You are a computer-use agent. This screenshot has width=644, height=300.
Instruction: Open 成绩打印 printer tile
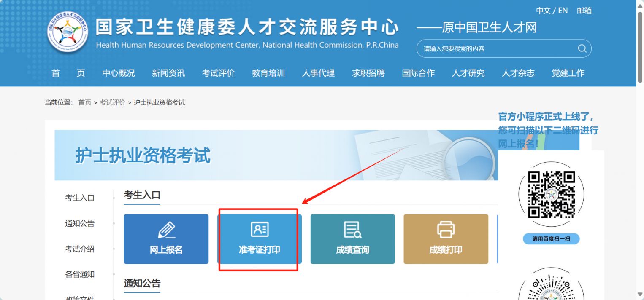coord(446,239)
